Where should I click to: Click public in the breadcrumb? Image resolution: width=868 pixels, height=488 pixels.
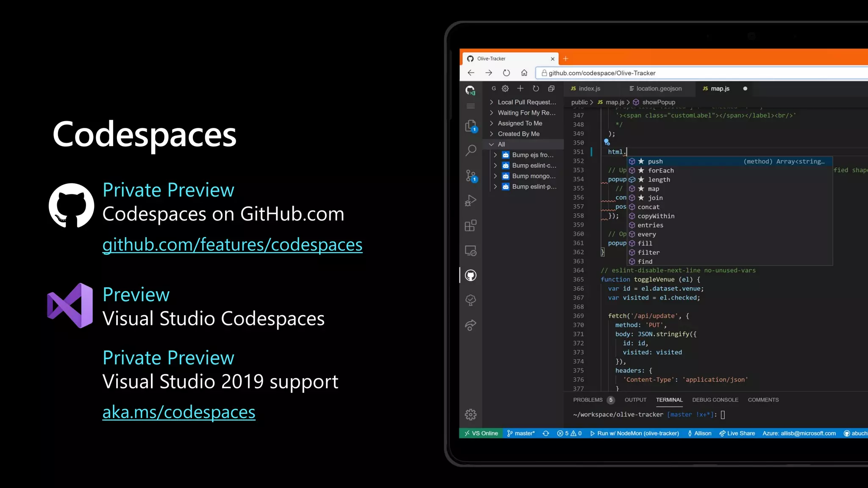[579, 102]
